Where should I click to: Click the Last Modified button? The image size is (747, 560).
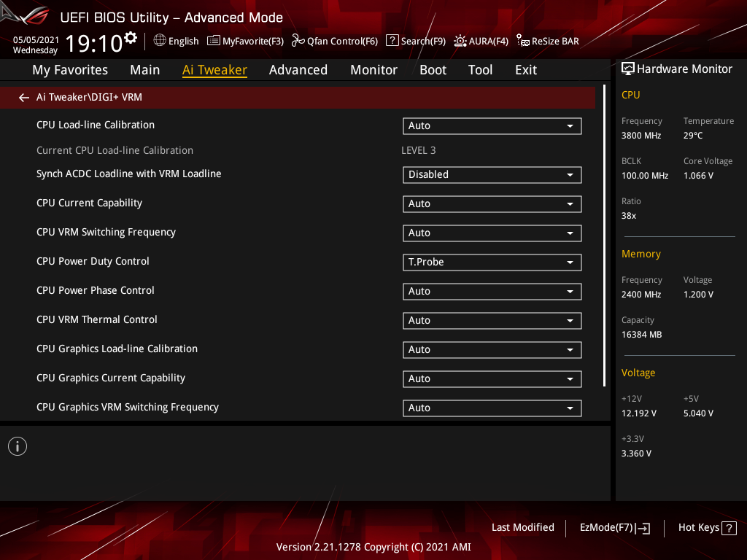pyautogui.click(x=522, y=528)
